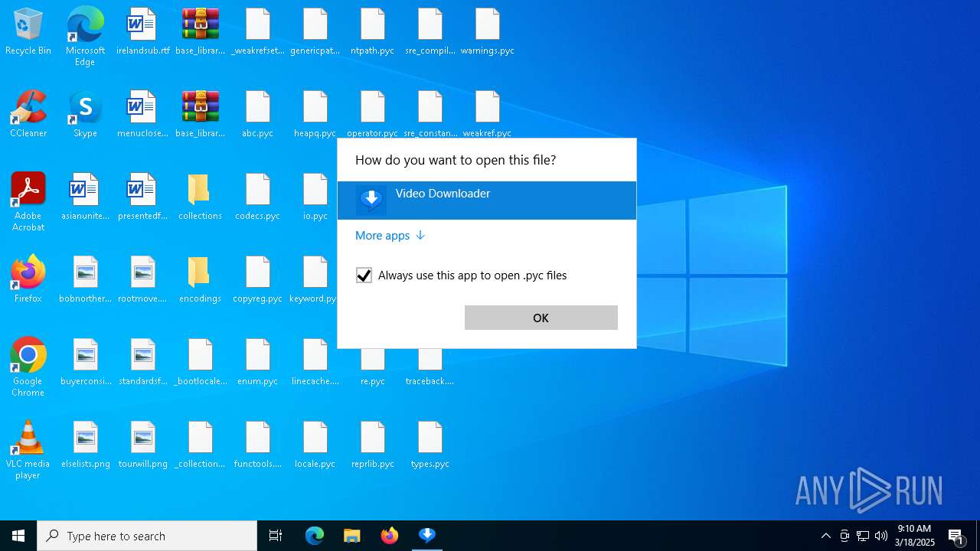Select the Microsoft Edge desktop shortcut
The image size is (980, 551).
[x=85, y=37]
